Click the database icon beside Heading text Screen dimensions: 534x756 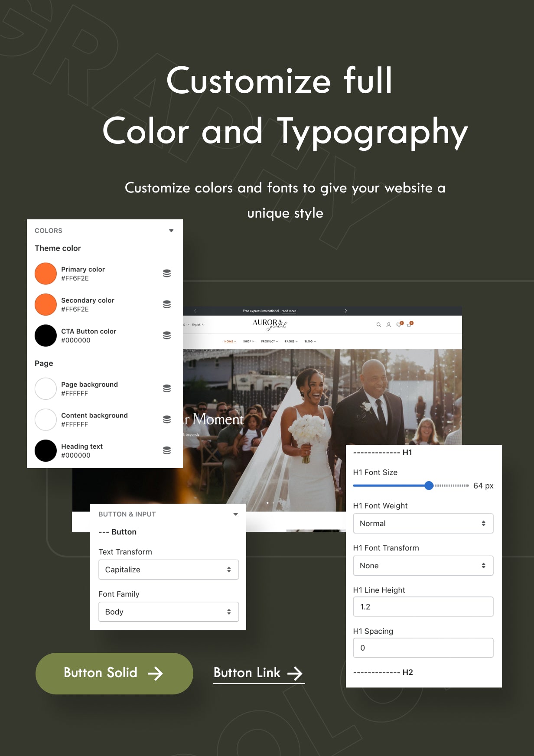[x=167, y=450]
